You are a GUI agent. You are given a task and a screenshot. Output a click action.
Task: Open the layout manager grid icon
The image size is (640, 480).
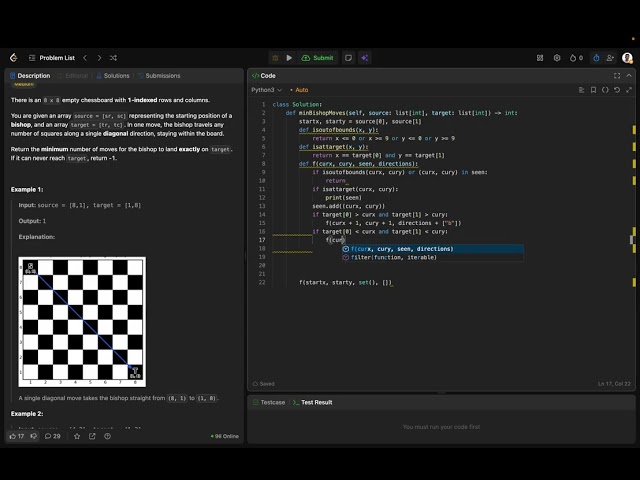point(540,58)
